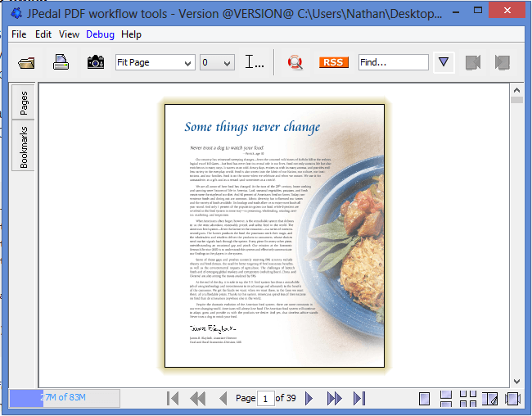Click the lifebuoy help icon
Screen dimensions: 532x416
click(295, 62)
